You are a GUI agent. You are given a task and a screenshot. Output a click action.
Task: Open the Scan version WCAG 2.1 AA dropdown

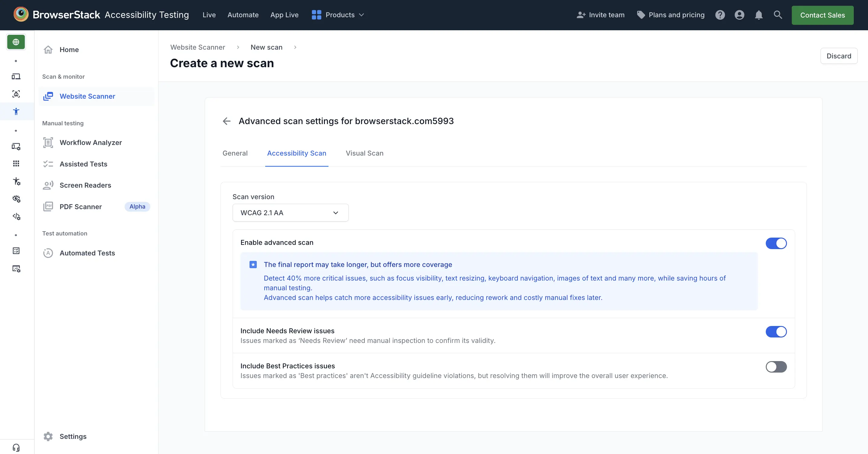[290, 213]
